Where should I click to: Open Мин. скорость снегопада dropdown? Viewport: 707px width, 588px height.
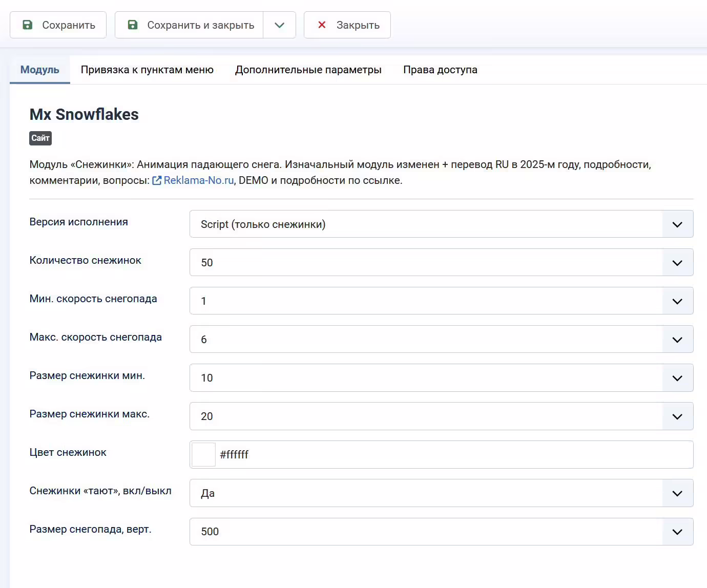441,301
